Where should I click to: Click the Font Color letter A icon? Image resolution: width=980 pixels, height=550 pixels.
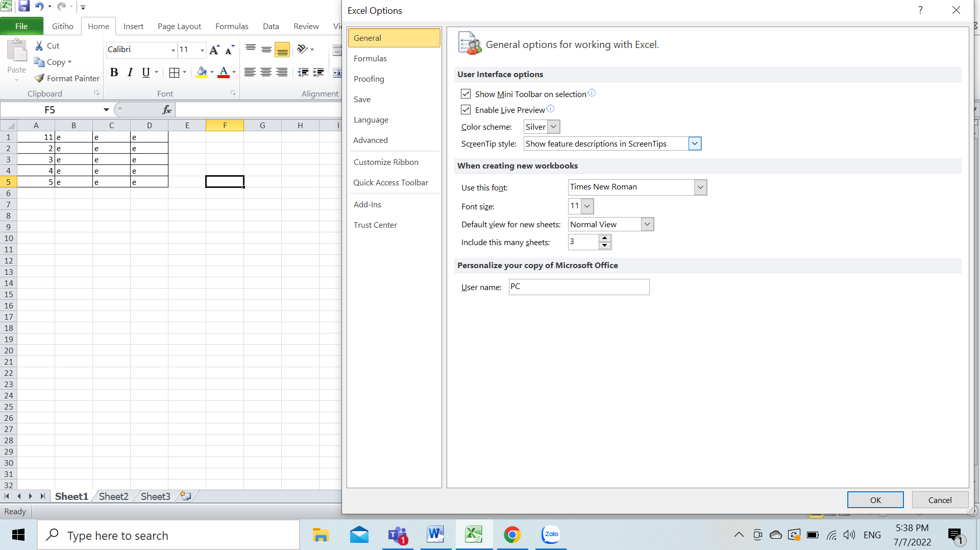point(223,73)
